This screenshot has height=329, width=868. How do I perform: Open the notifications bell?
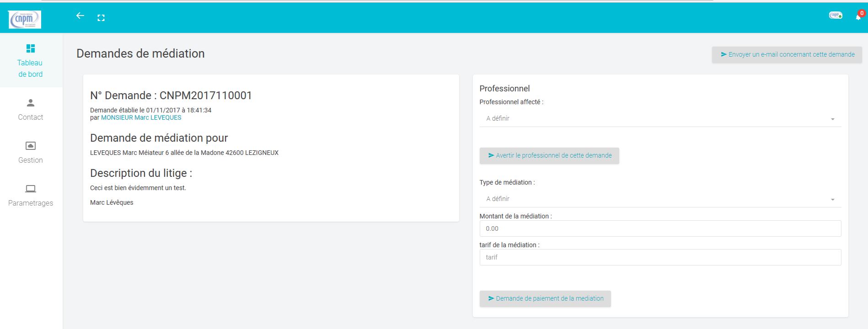tap(858, 17)
